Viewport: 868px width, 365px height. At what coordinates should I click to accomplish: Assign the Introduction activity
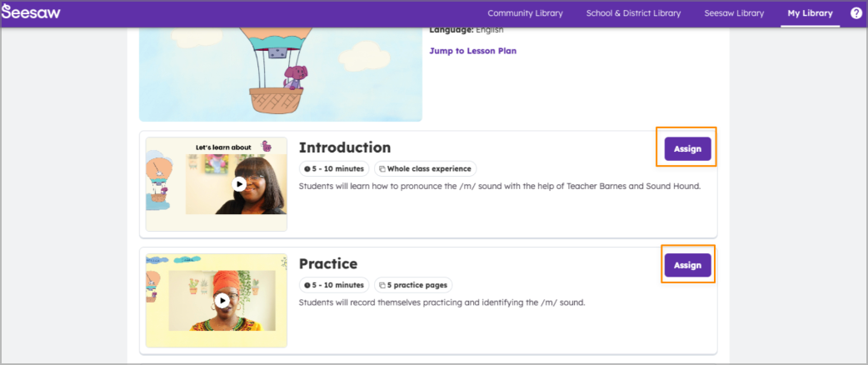click(x=687, y=149)
